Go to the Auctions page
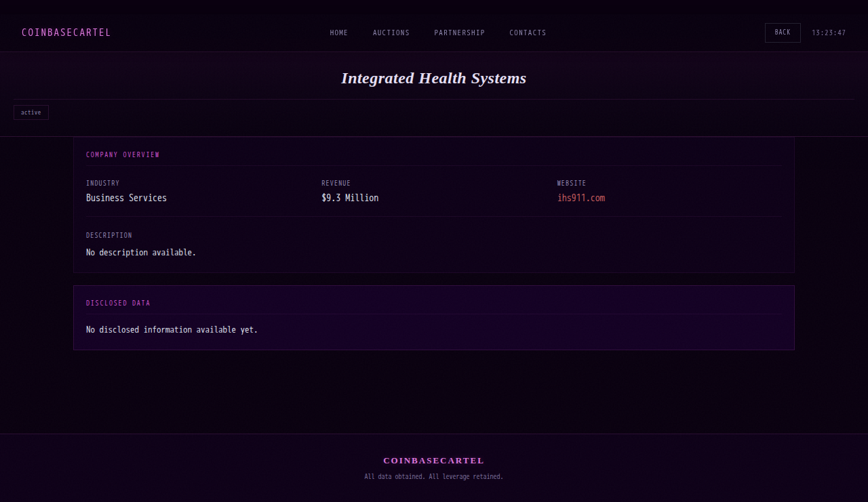This screenshot has width=868, height=502. [391, 33]
